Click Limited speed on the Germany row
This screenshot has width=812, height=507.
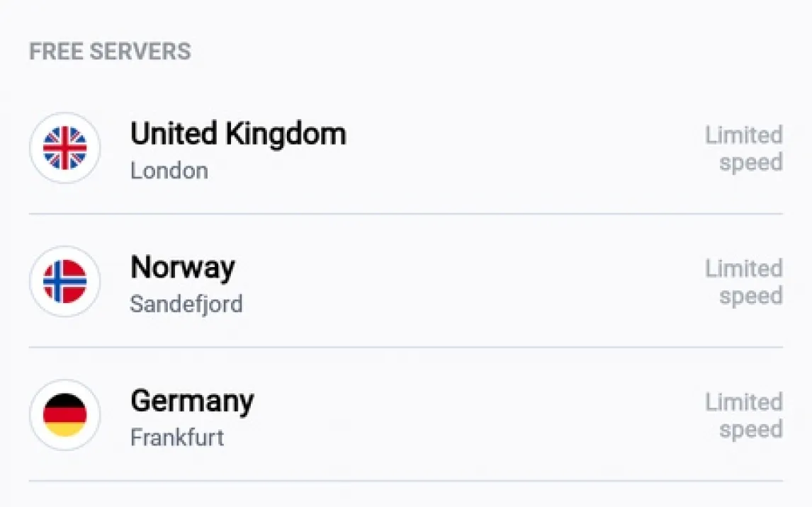(x=744, y=416)
